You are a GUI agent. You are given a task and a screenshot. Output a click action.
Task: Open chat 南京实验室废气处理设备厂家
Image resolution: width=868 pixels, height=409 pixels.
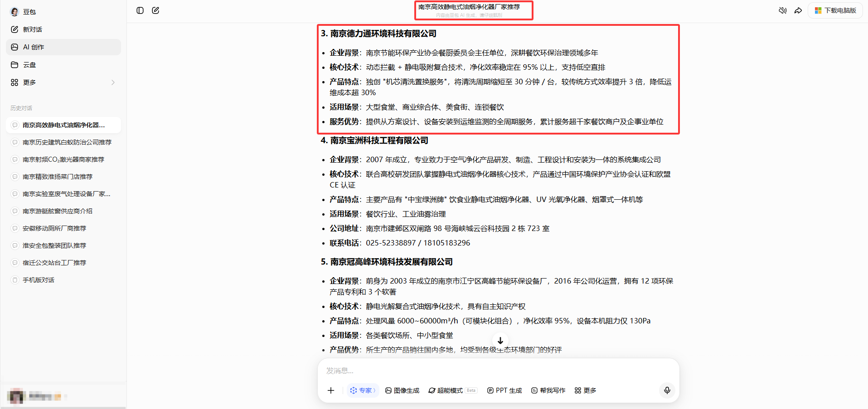(63, 194)
